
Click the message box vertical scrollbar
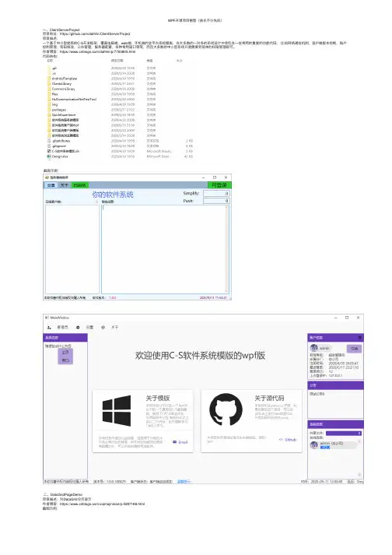click(227, 249)
